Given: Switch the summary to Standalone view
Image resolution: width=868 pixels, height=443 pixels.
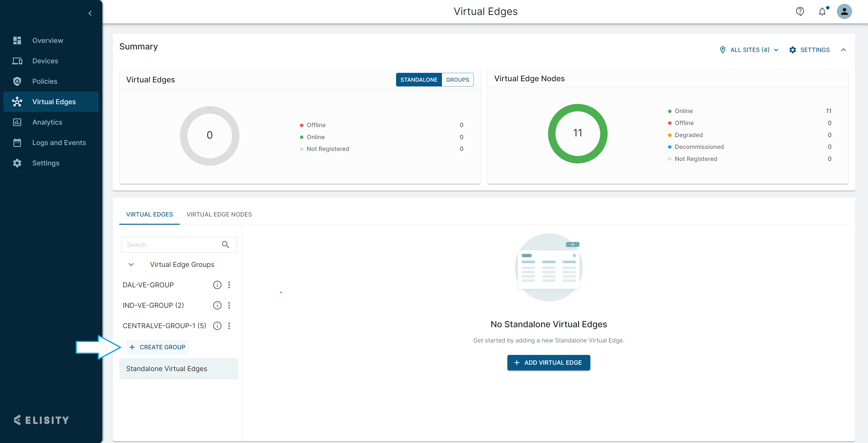Looking at the screenshot, I should (419, 80).
